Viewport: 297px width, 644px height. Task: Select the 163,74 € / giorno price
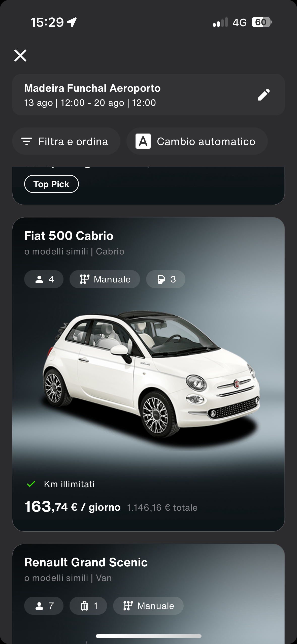[x=72, y=507]
